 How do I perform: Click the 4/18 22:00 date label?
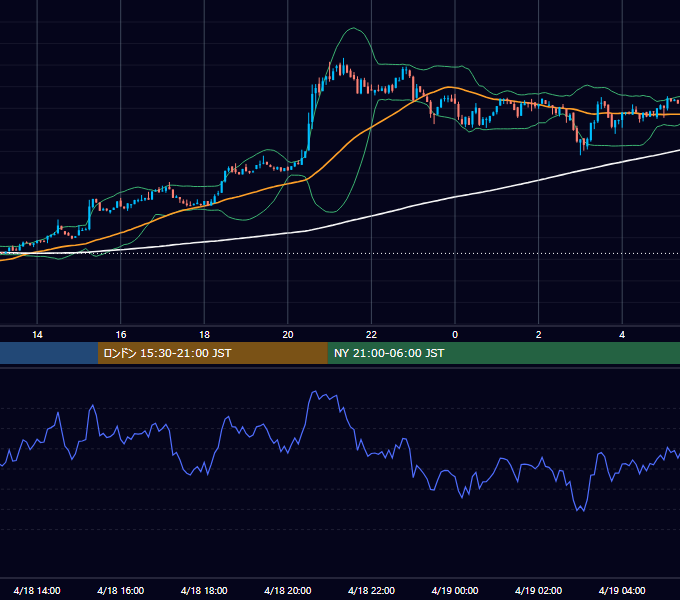click(371, 590)
